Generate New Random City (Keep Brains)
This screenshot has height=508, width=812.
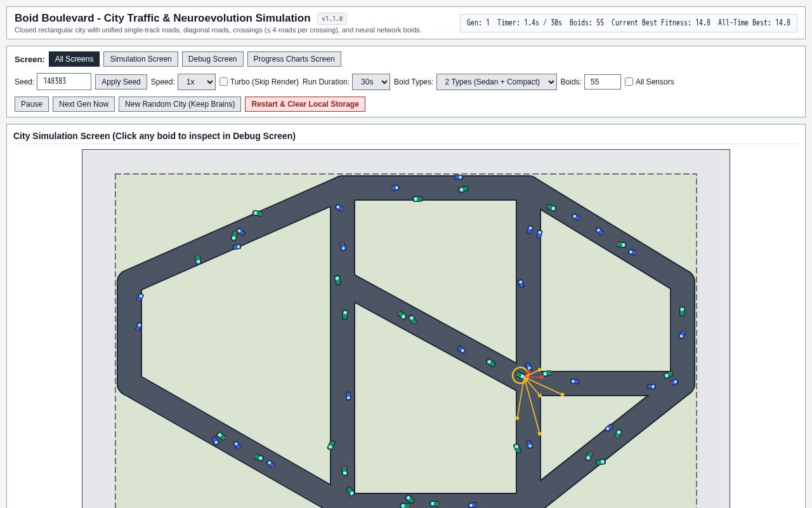pos(180,104)
